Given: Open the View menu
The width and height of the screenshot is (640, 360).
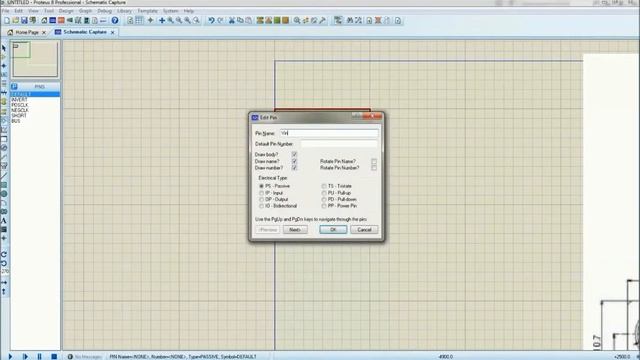Looking at the screenshot, I should (x=33, y=11).
